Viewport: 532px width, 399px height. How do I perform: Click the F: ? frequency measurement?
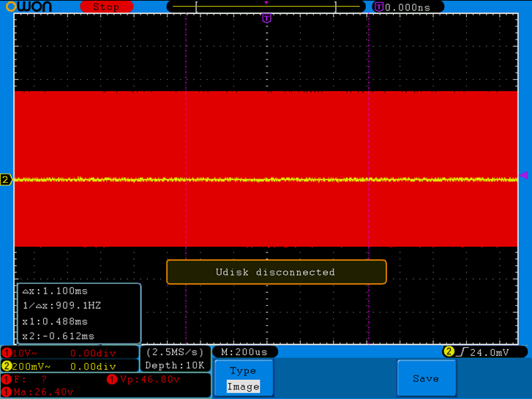30,379
